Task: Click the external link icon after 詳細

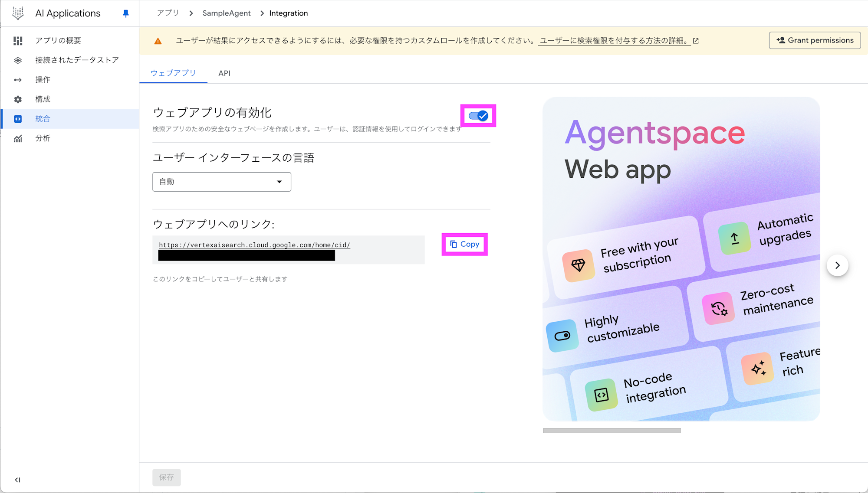Action: point(696,41)
